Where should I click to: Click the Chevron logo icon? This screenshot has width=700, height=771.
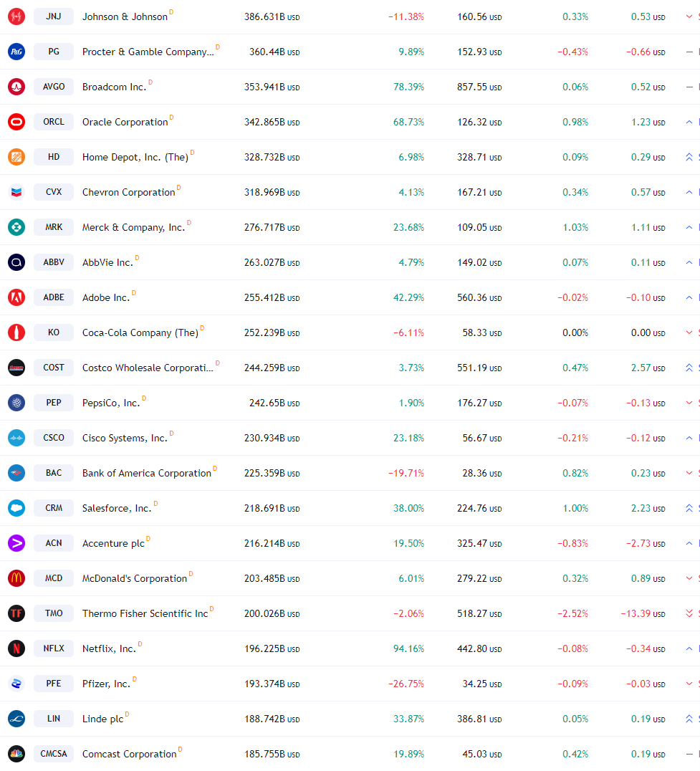16,192
